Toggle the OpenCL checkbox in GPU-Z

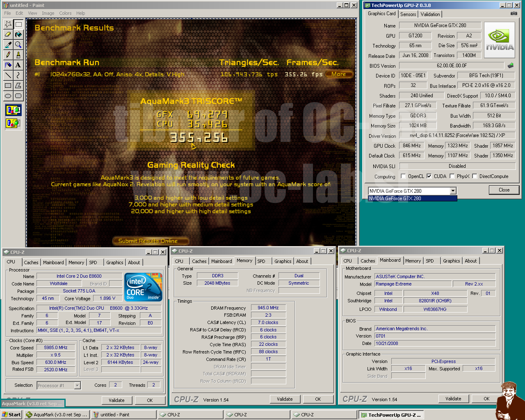(x=404, y=176)
